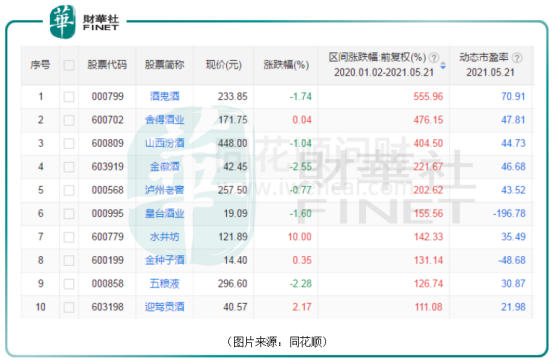Tick checkbox for stock 603198
This screenshot has width=554, height=364.
click(x=69, y=307)
